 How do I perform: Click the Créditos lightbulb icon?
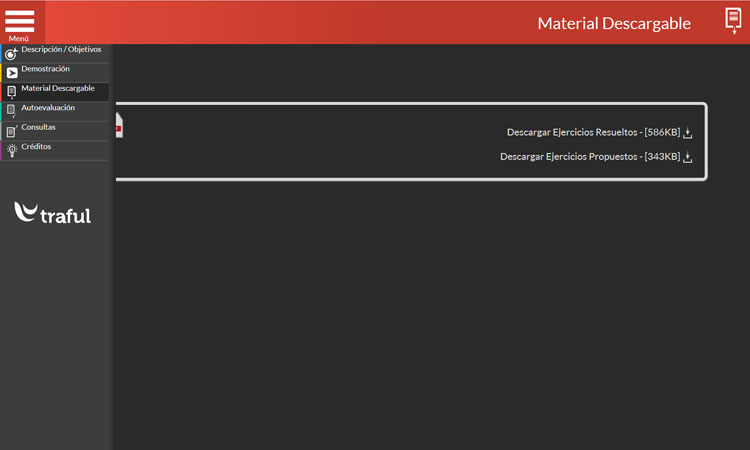[x=11, y=150]
